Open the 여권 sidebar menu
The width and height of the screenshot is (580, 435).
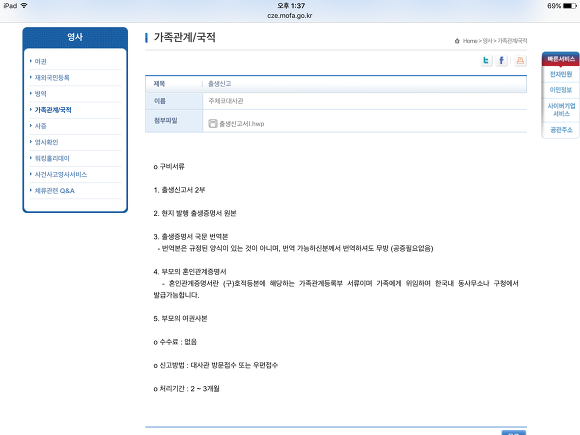tap(40, 61)
